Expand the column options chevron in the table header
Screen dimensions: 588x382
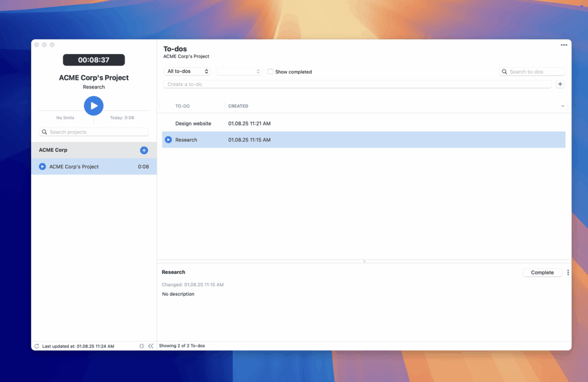point(563,106)
